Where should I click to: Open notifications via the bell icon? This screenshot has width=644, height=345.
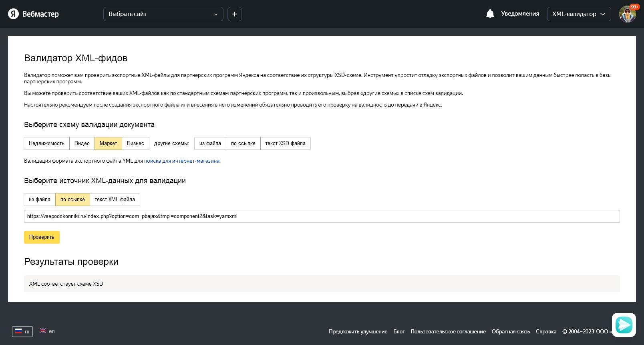point(490,14)
